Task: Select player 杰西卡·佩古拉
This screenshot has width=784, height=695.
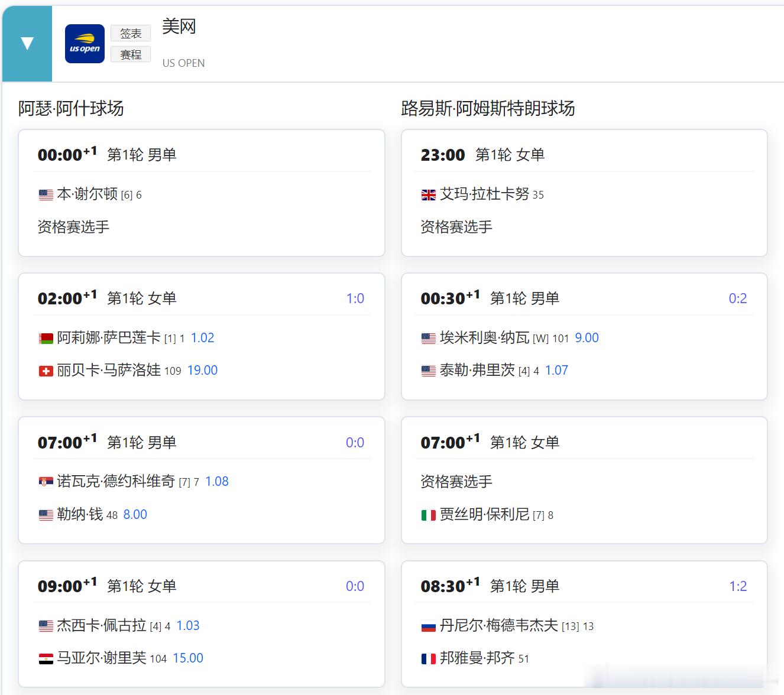Action: 102,625
